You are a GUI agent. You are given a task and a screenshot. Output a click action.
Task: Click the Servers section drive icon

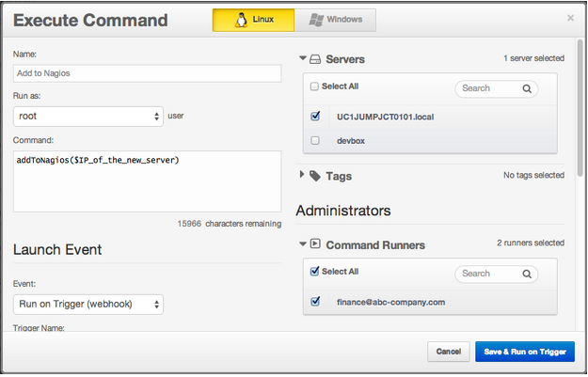click(316, 59)
